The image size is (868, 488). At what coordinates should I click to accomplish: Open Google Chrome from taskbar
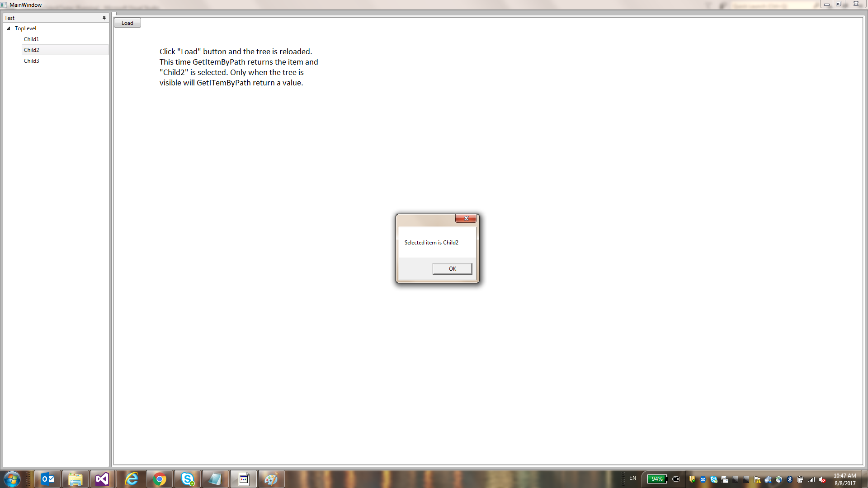tap(159, 479)
